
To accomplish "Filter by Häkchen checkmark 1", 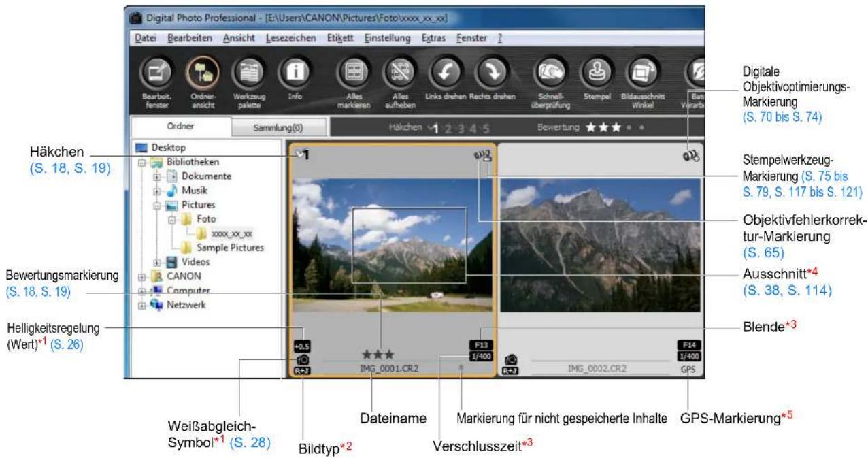I will click(435, 127).
